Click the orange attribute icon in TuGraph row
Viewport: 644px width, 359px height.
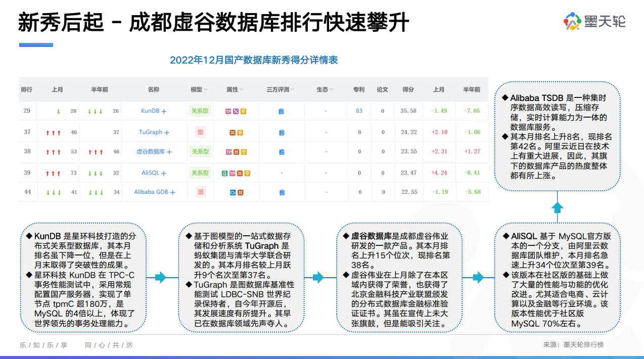click(x=233, y=133)
